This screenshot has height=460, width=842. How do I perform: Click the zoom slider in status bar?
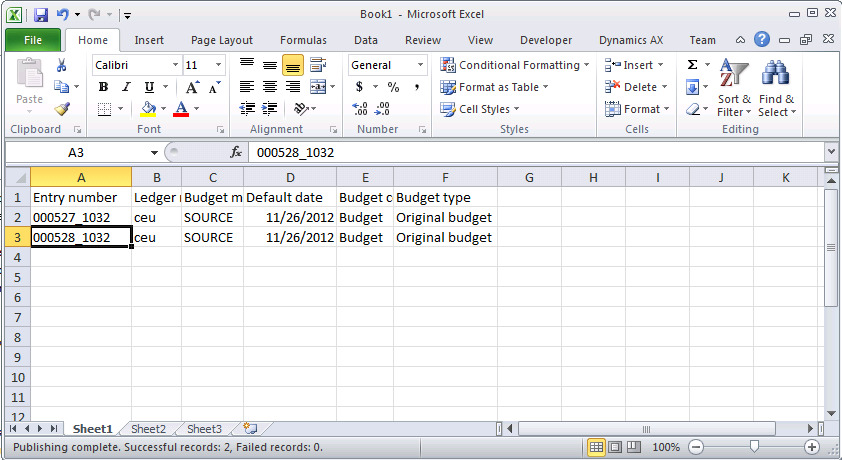[x=753, y=447]
